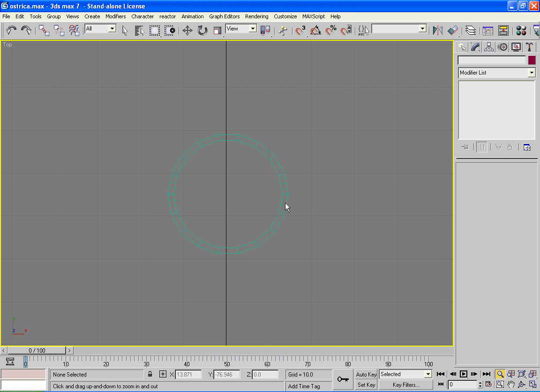The height and width of the screenshot is (392, 540).
Task: Expand the selection filter All dropdown
Action: 112,29
